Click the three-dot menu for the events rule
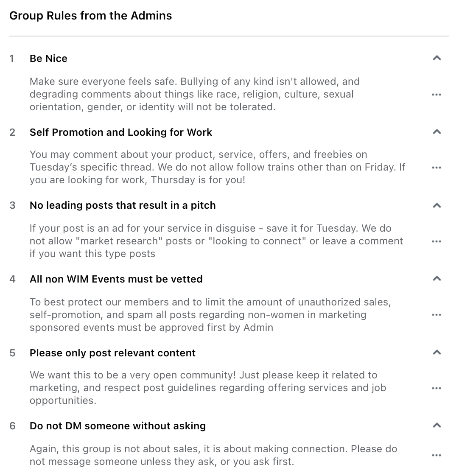 point(437,315)
